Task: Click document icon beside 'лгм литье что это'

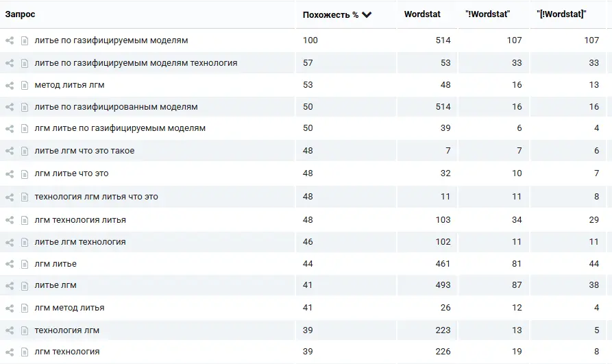Action: (x=25, y=174)
